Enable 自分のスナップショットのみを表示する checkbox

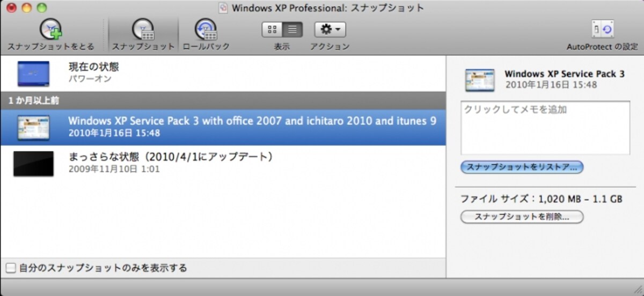coord(11,268)
